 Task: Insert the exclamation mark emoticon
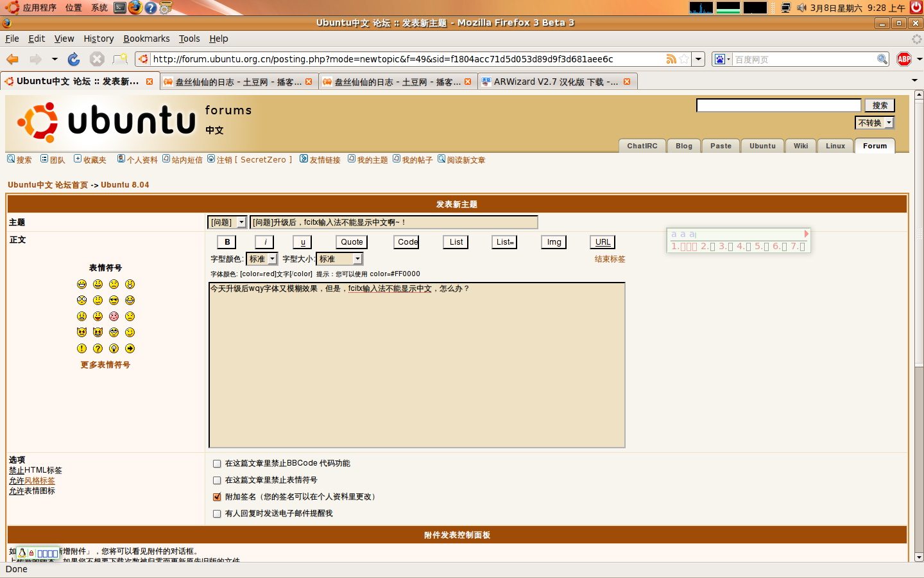tap(81, 348)
